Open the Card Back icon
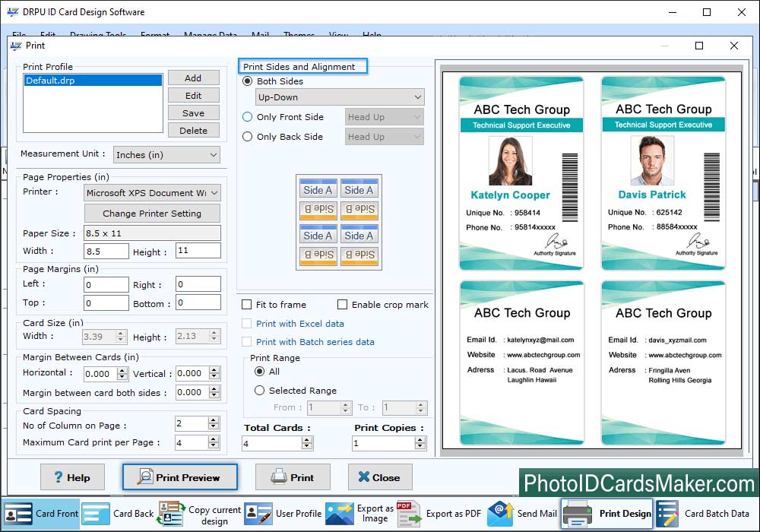The height and width of the screenshot is (532, 760). [96, 514]
